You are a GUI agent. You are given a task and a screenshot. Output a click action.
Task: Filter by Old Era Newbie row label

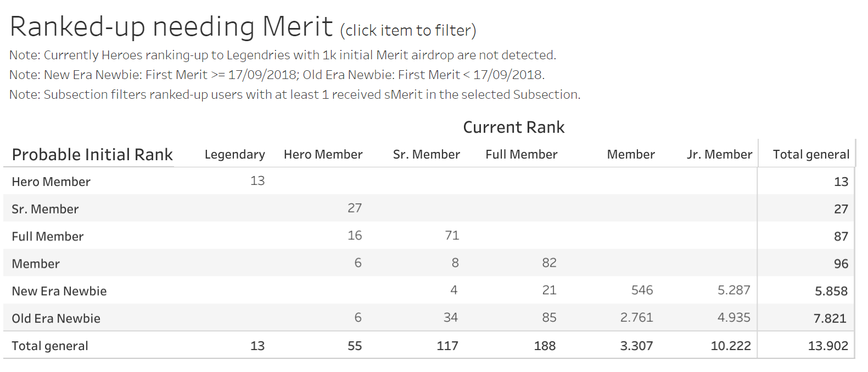coord(56,319)
